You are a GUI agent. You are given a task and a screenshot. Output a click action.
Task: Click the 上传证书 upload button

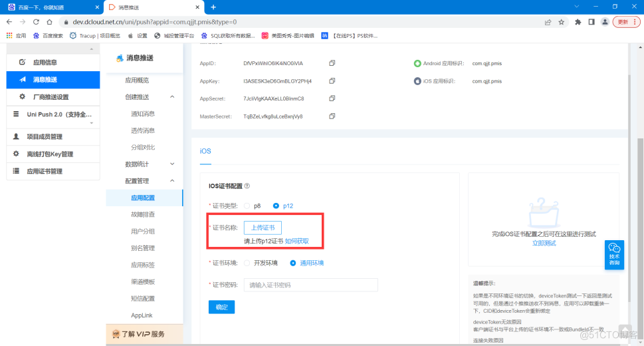tap(263, 228)
